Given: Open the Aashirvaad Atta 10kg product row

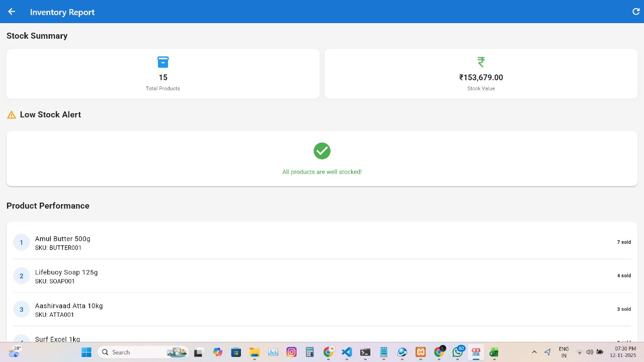Looking at the screenshot, I should [322, 309].
